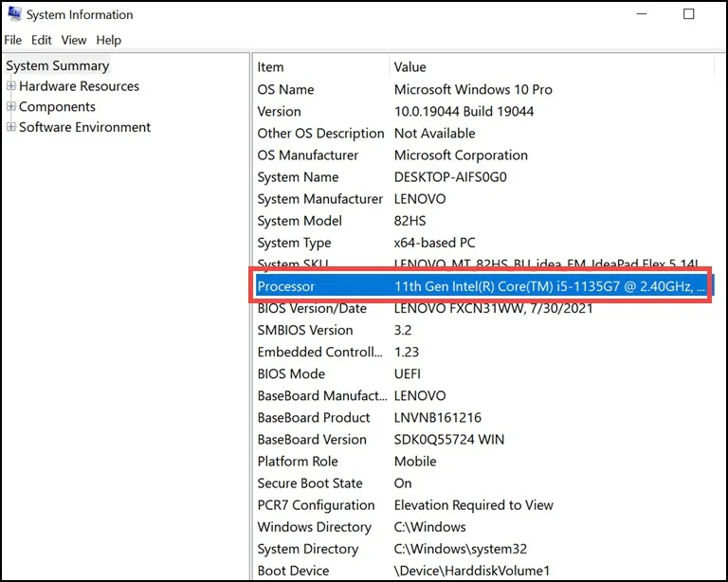728x582 pixels.
Task: Click the value x64-based PC
Action: 434,243
